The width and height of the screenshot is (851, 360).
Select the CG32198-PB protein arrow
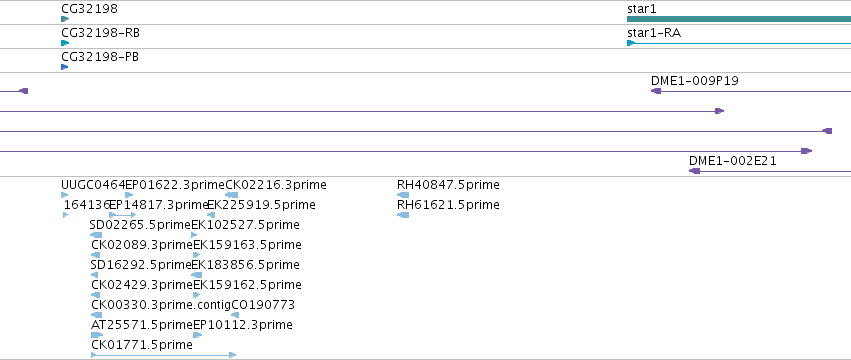(x=65, y=67)
